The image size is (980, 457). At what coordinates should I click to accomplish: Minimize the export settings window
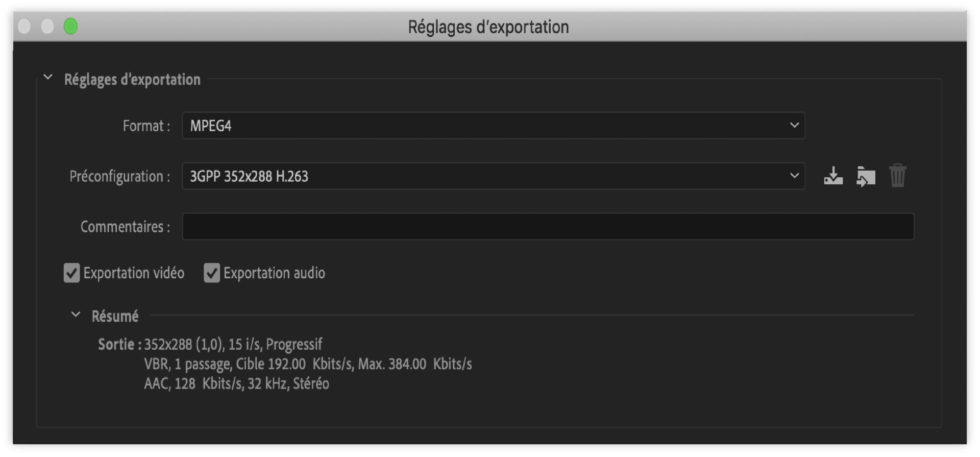click(47, 26)
